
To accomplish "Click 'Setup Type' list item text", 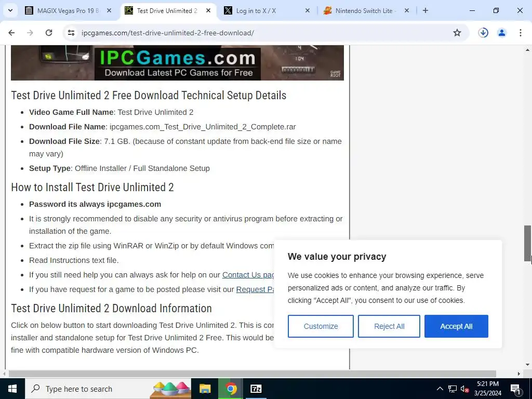I will pyautogui.click(x=119, y=168).
